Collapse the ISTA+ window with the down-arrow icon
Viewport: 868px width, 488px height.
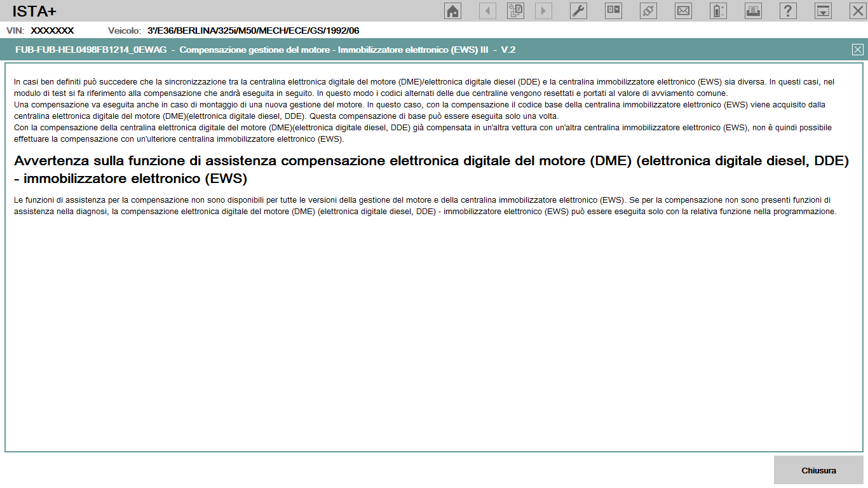click(x=823, y=11)
